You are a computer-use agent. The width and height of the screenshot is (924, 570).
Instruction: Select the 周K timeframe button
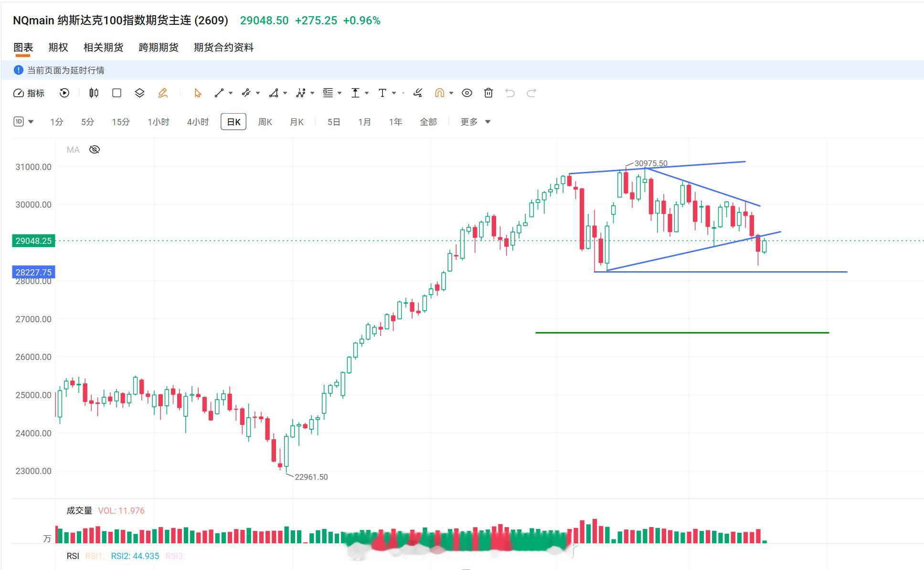[x=265, y=122]
